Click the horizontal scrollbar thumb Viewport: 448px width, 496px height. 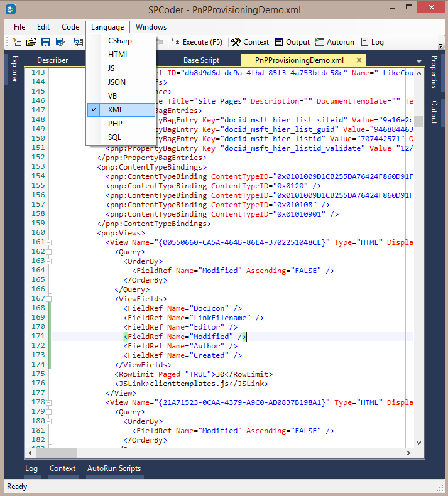[56, 453]
